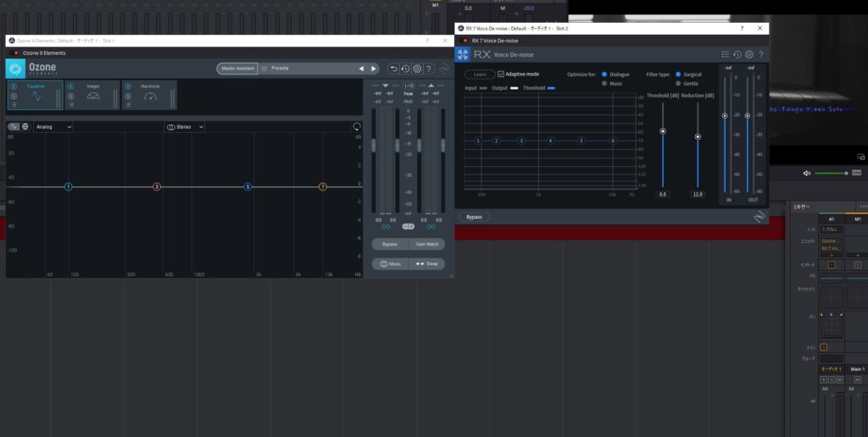Screen dimensions: 868x437
Task: Solo the Equalizer module
Action: [14, 96]
